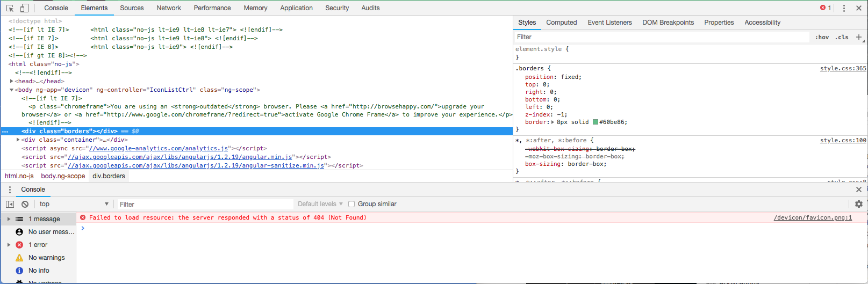
Task: Select the Console drawer tab label
Action: pos(33,190)
